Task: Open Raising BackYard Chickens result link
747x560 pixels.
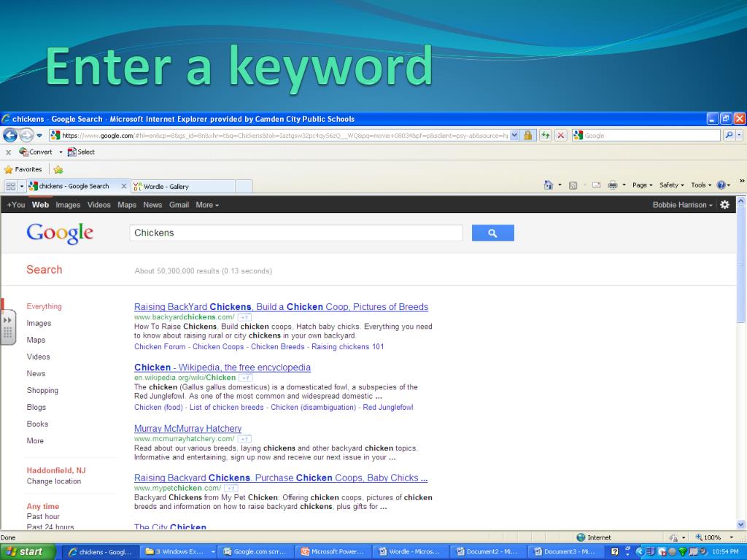Action: pyautogui.click(x=281, y=307)
